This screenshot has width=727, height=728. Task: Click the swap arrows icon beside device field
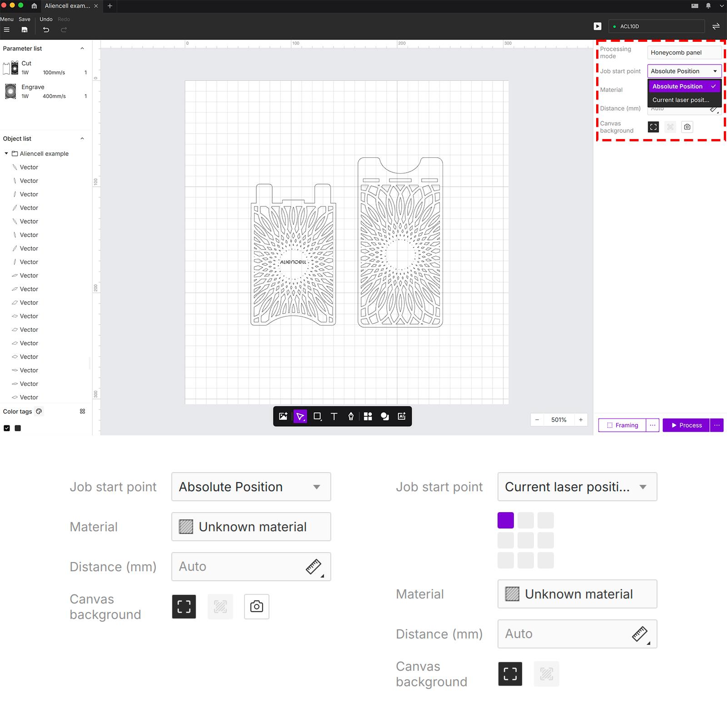(x=716, y=26)
